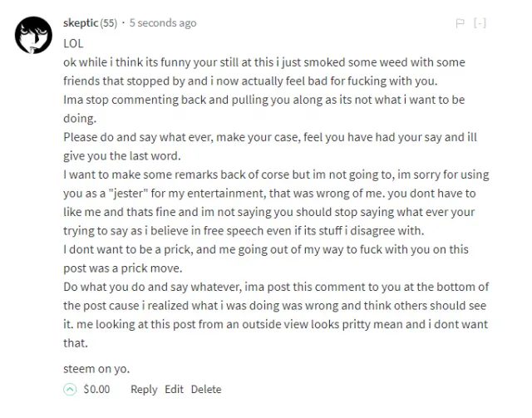The image size is (532, 418).
Task: Click the line starting 'I want to make some remarks'
Action: click(x=276, y=175)
